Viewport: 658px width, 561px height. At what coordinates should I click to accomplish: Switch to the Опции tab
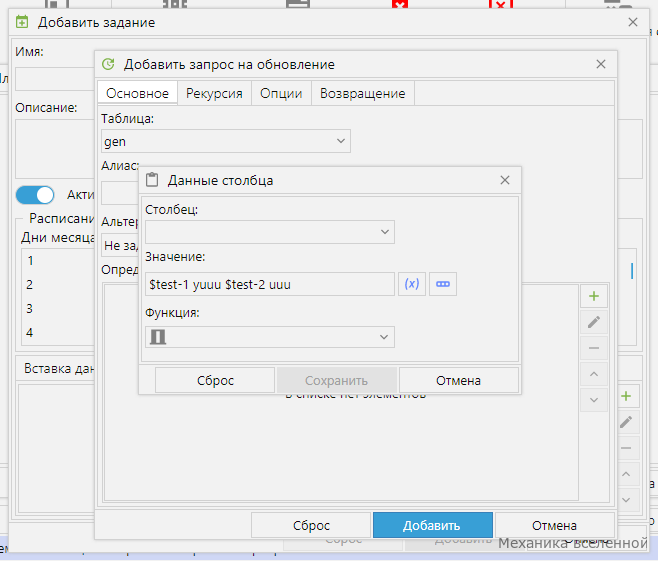(281, 93)
